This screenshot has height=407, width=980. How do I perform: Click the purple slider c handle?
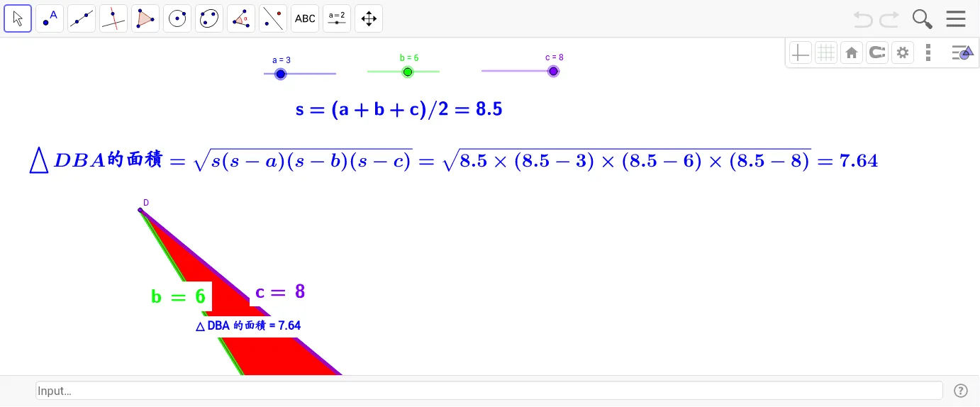pyautogui.click(x=553, y=71)
